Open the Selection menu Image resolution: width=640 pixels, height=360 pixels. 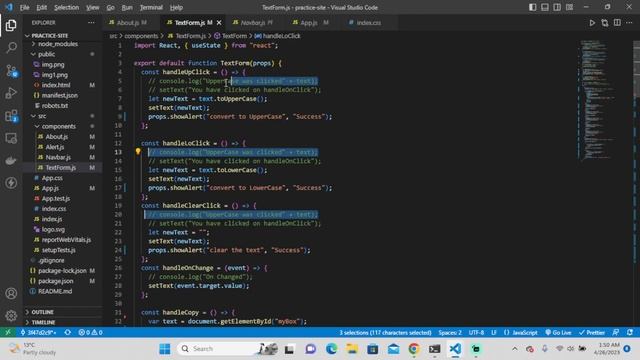67,7
